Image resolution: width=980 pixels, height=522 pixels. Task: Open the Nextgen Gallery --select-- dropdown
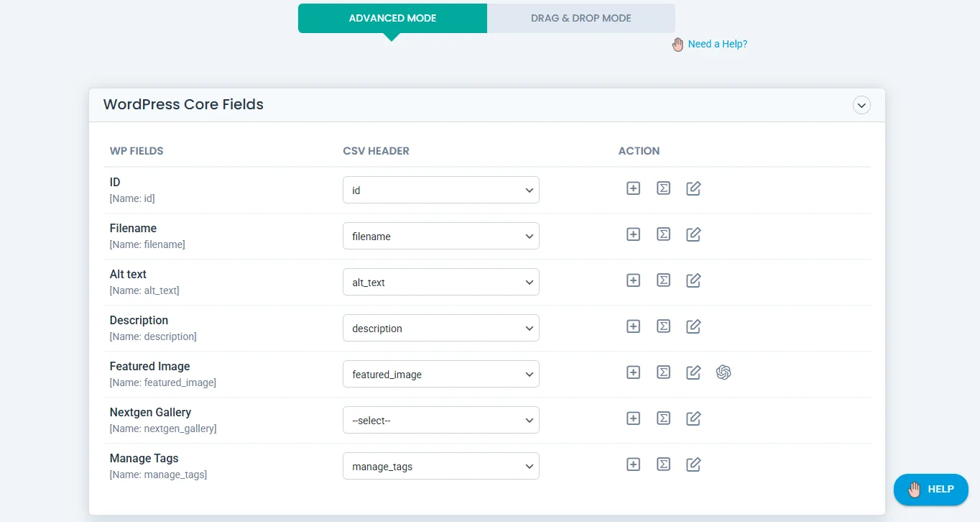pyautogui.click(x=440, y=421)
